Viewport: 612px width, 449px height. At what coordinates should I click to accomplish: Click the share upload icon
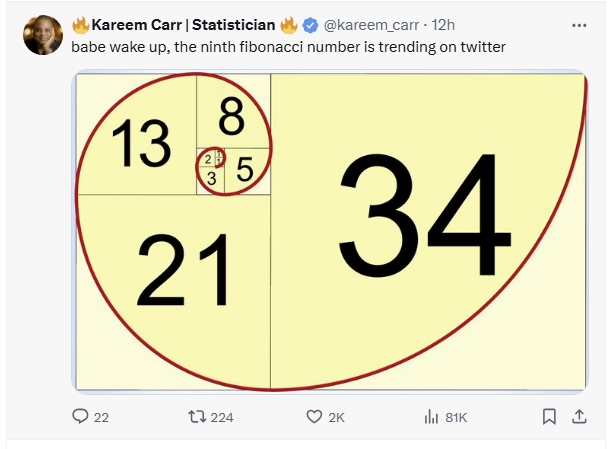pyautogui.click(x=579, y=417)
